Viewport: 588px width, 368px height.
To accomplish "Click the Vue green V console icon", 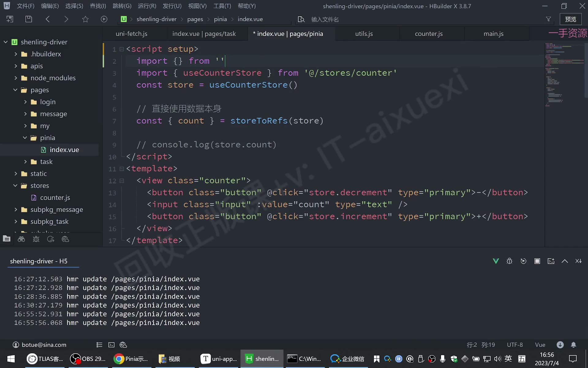I will pos(496,261).
